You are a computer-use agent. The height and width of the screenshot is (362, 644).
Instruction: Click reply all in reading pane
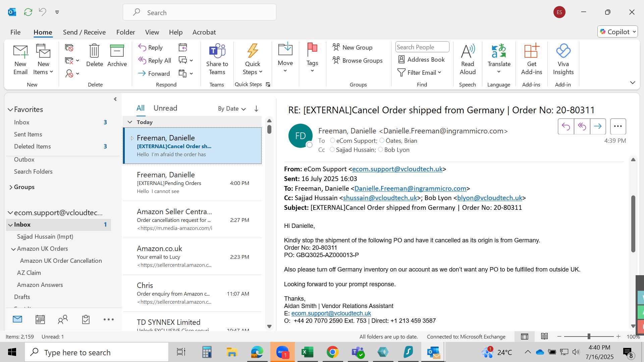[x=582, y=126]
